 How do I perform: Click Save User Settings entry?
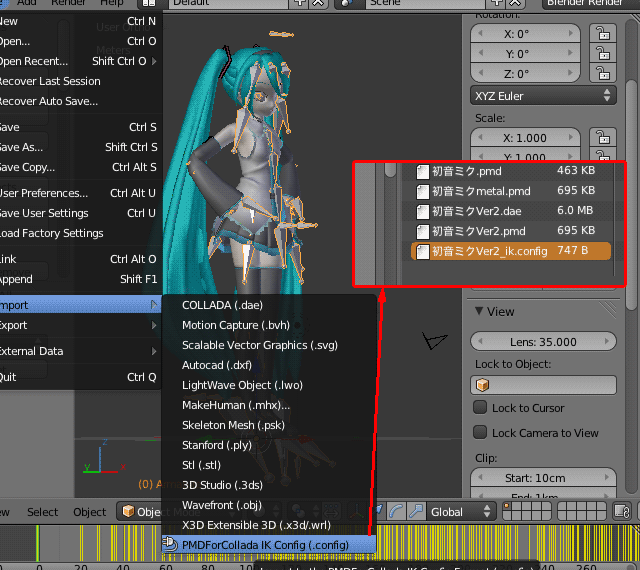point(80,213)
